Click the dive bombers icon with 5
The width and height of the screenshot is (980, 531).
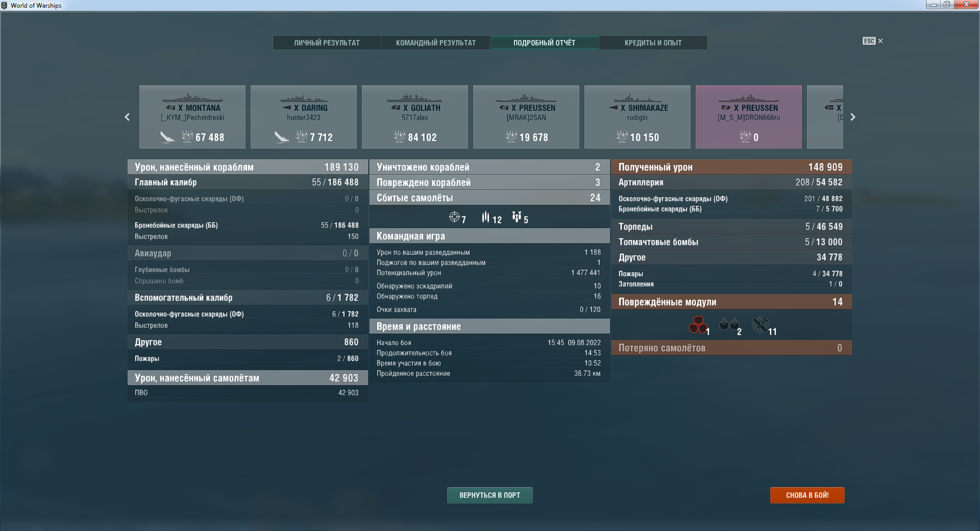tap(517, 217)
